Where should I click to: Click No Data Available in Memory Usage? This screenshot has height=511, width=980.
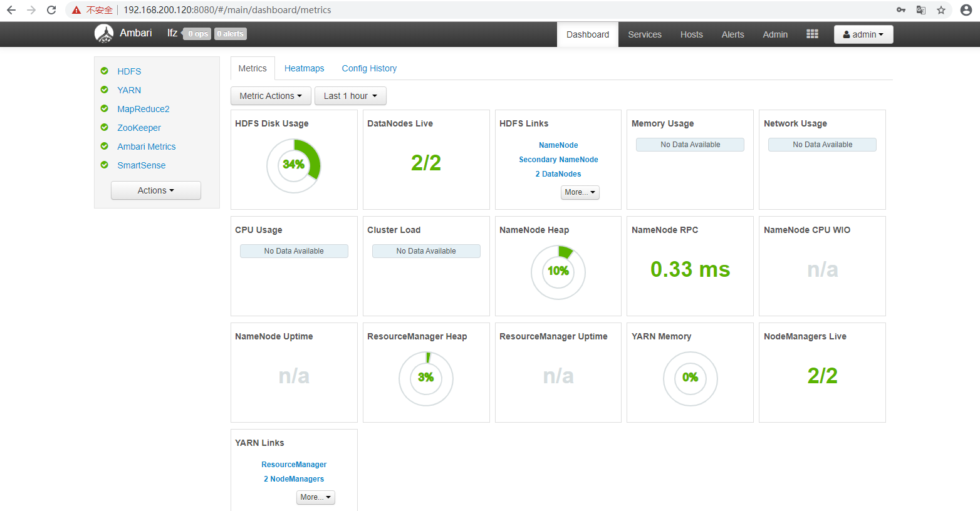pyautogui.click(x=691, y=145)
